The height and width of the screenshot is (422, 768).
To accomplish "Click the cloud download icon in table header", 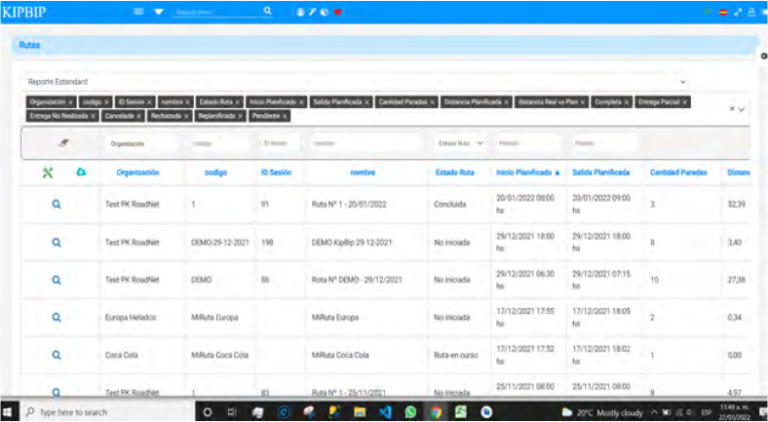I will click(x=81, y=172).
